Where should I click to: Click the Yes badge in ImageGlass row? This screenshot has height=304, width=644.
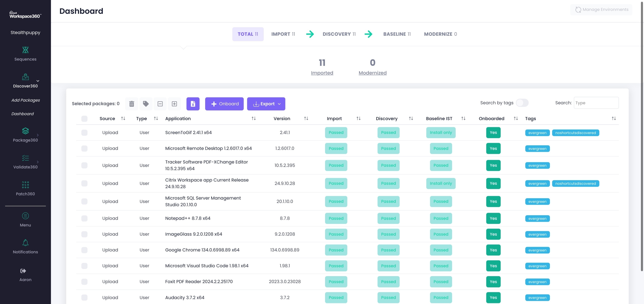493,234
